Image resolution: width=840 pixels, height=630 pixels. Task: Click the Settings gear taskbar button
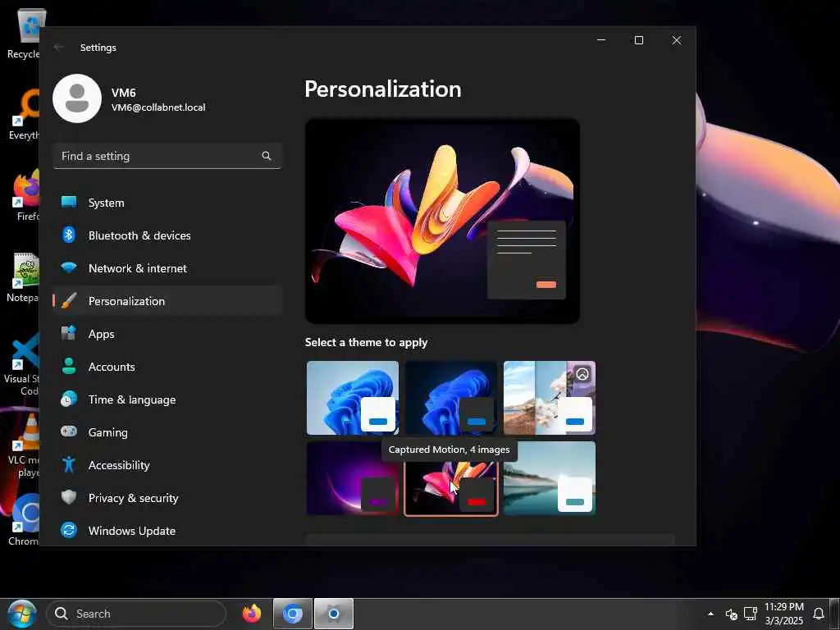[x=334, y=614]
